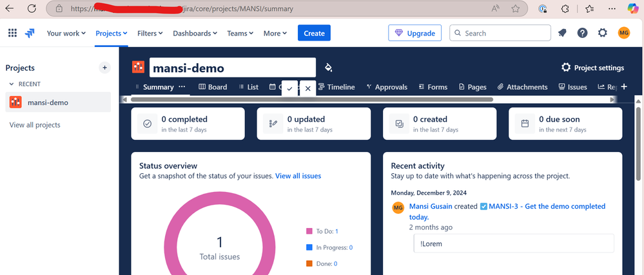Open Read aloud icon in address bar
Image resolution: width=644 pixels, height=275 pixels.
[x=495, y=8]
